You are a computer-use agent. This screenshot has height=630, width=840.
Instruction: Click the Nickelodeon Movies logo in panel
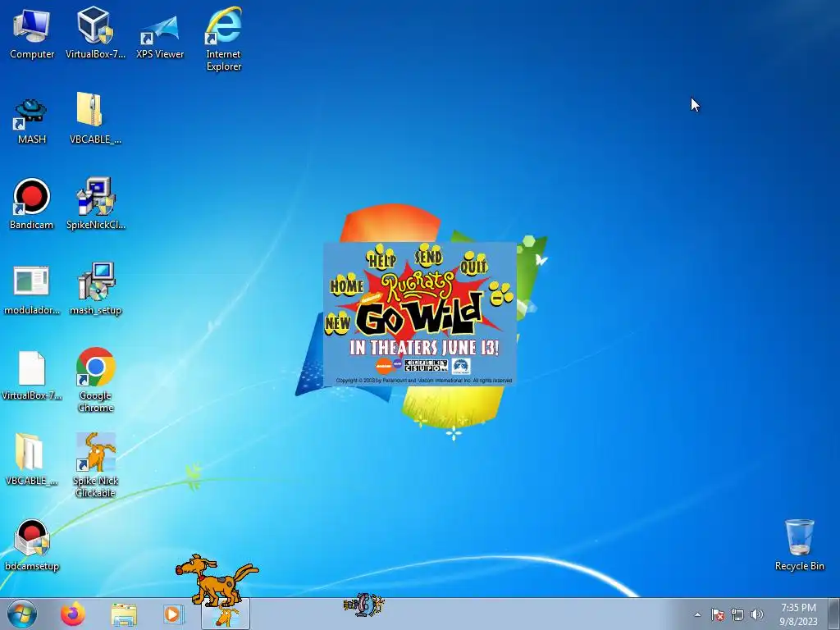(x=388, y=366)
